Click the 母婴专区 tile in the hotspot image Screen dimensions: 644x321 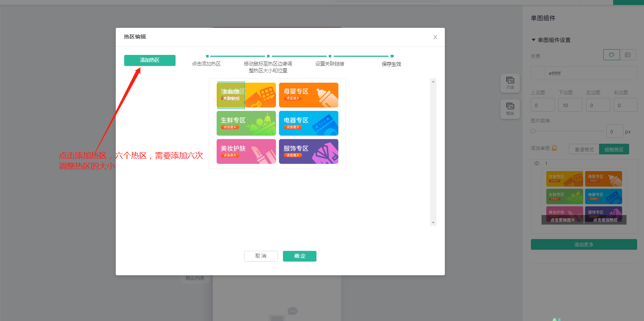coord(308,95)
